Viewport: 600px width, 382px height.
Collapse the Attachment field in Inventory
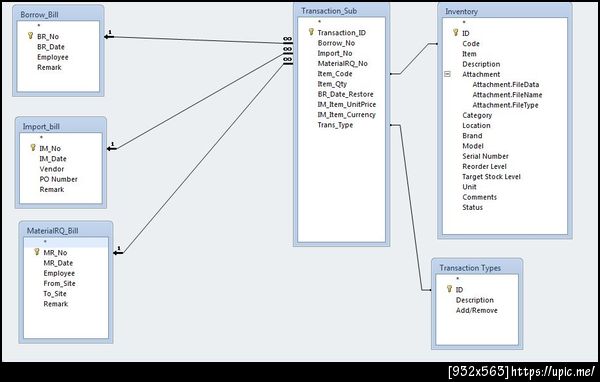pyautogui.click(x=447, y=74)
